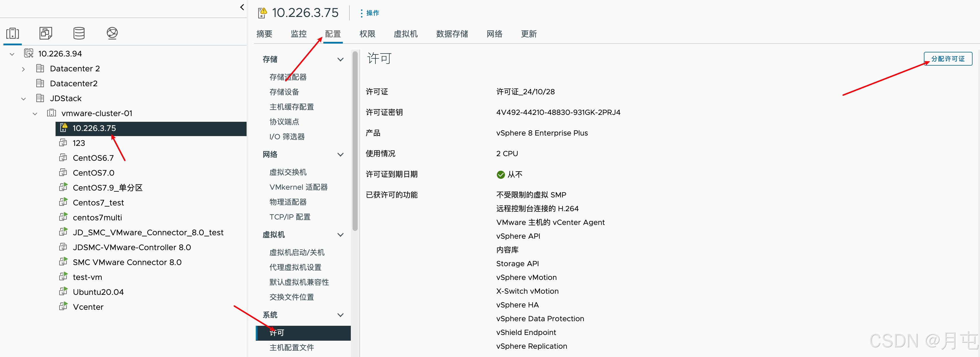Collapse the 存储 section in settings
This screenshot has height=357, width=980.
pyautogui.click(x=340, y=59)
